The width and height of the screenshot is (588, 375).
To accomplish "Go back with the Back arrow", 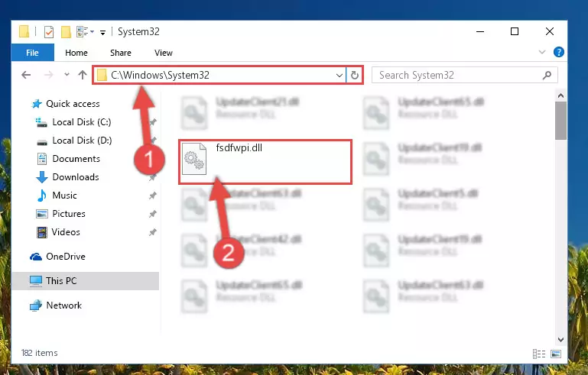I will click(26, 75).
